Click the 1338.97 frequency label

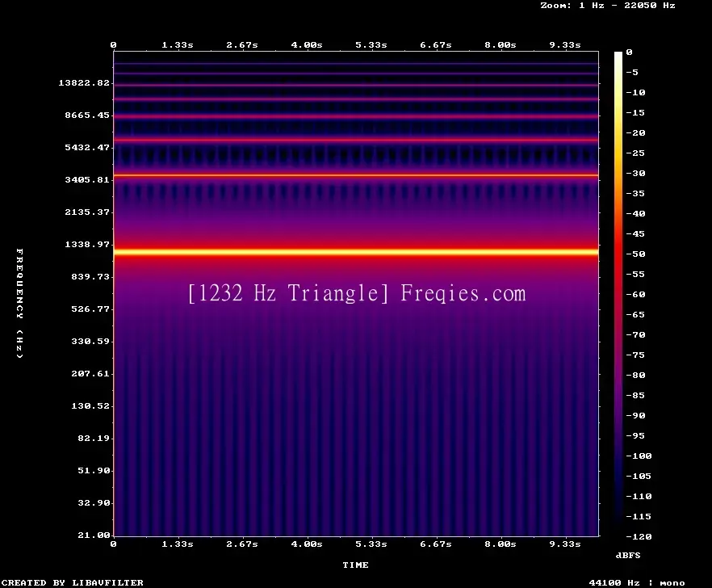point(87,244)
